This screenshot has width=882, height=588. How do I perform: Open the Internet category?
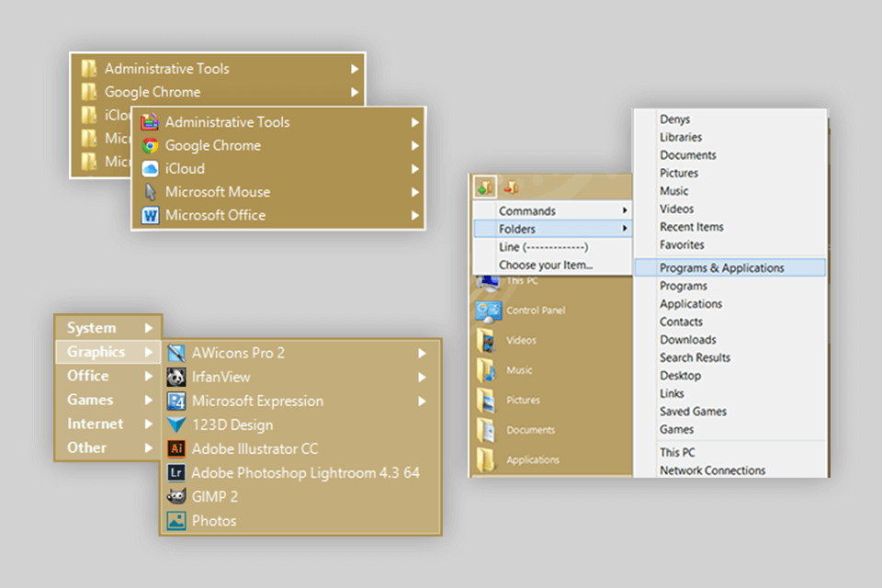[x=108, y=424]
